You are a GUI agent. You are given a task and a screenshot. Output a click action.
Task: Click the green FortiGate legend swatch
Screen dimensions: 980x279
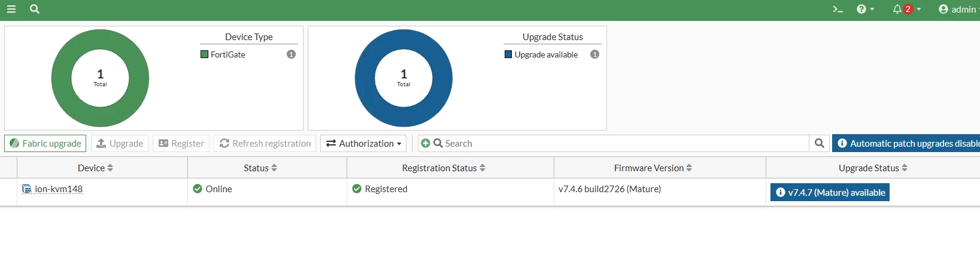[x=204, y=54]
